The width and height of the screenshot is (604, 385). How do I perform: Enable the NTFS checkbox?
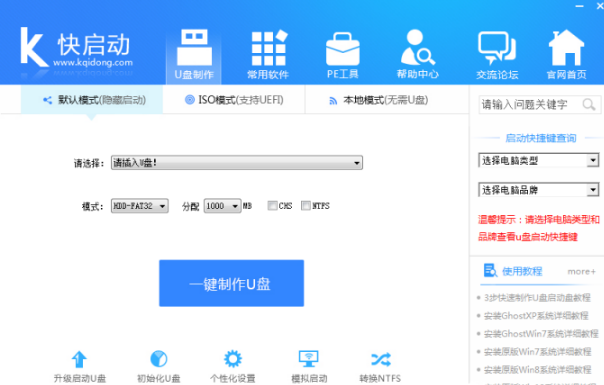306,206
